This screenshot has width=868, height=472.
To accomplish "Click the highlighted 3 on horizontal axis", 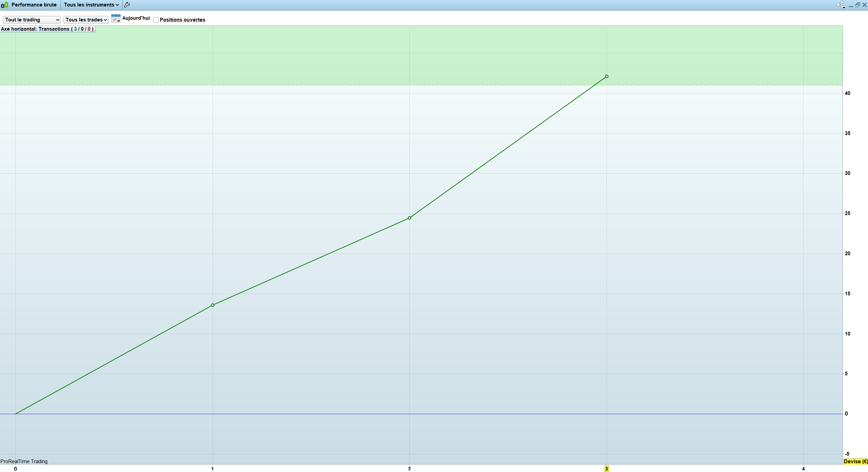I will coord(606,469).
